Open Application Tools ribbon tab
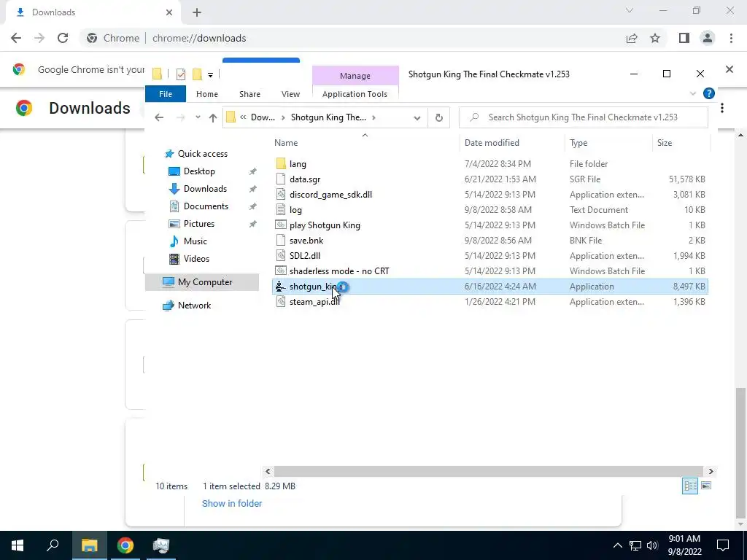 pyautogui.click(x=355, y=94)
